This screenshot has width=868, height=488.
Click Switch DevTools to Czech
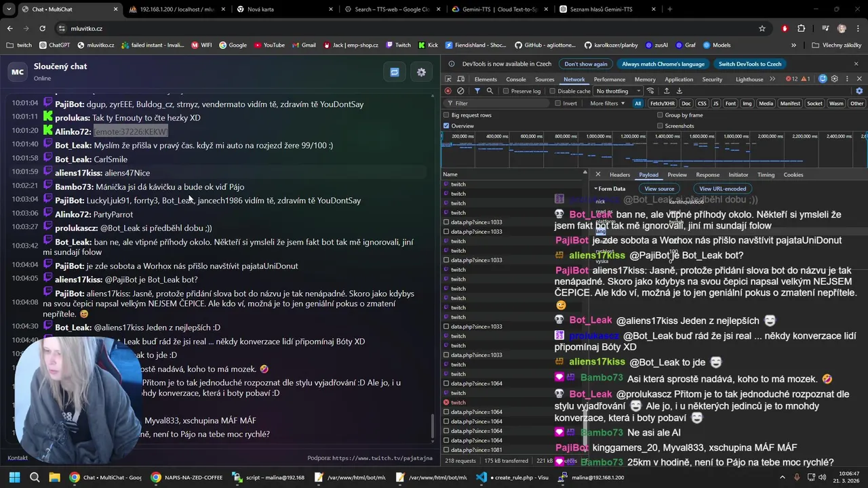[750, 64]
